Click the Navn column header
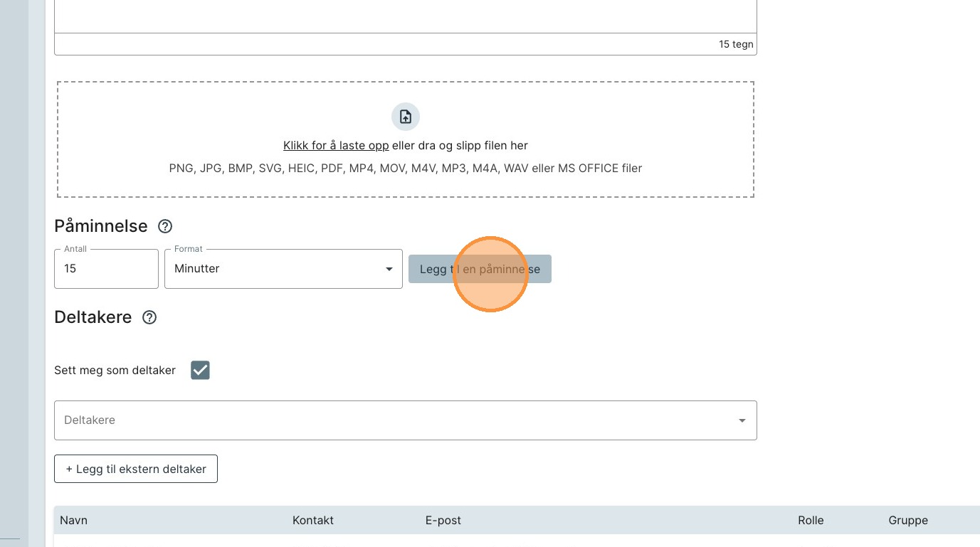The image size is (980, 547). [73, 520]
